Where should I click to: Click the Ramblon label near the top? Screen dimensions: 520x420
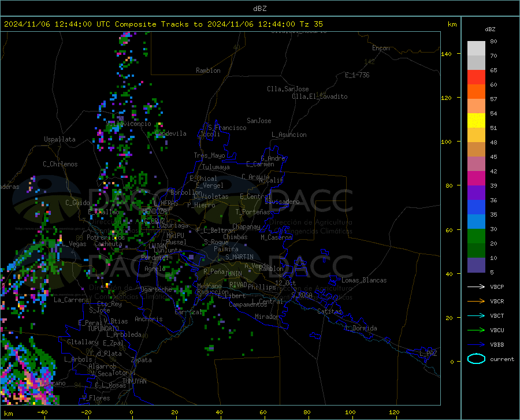(208, 70)
